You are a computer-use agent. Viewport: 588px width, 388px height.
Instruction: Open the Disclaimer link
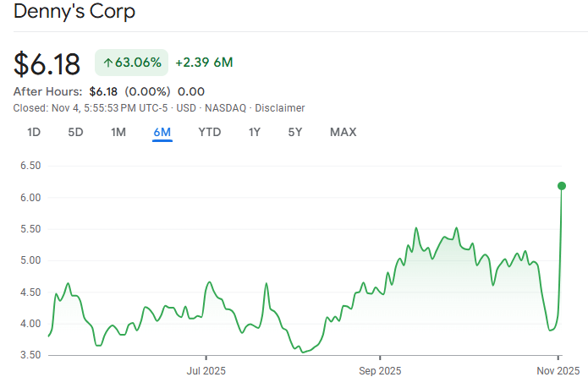(280, 108)
